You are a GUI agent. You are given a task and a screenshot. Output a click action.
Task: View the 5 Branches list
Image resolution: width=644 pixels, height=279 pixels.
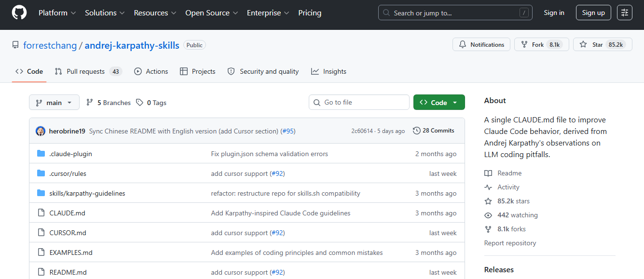[x=109, y=103]
